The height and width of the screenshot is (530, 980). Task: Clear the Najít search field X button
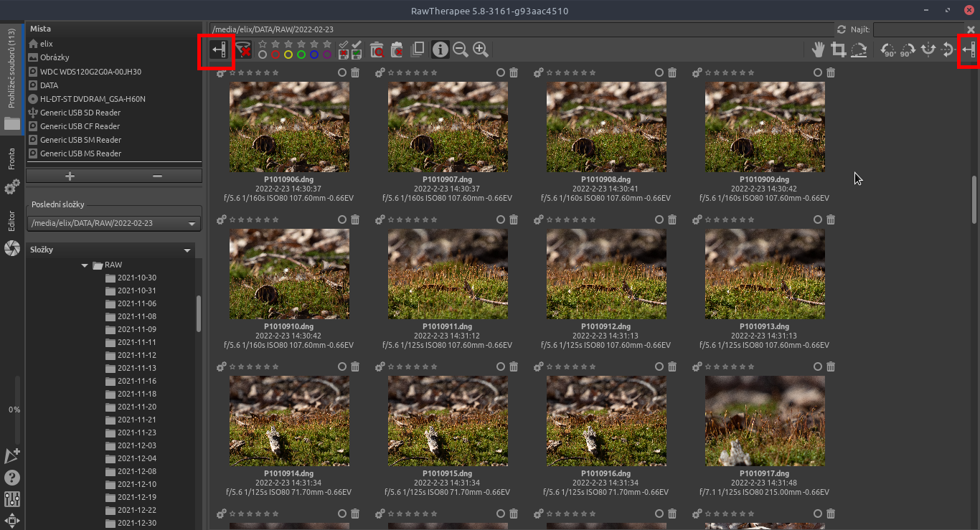(971, 29)
